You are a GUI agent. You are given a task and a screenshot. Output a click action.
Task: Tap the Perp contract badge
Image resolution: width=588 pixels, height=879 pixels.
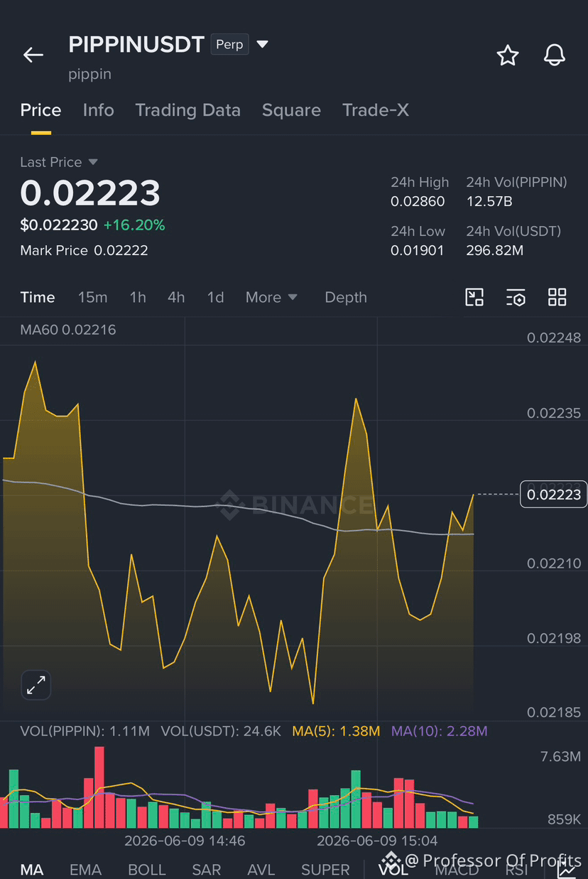point(229,44)
